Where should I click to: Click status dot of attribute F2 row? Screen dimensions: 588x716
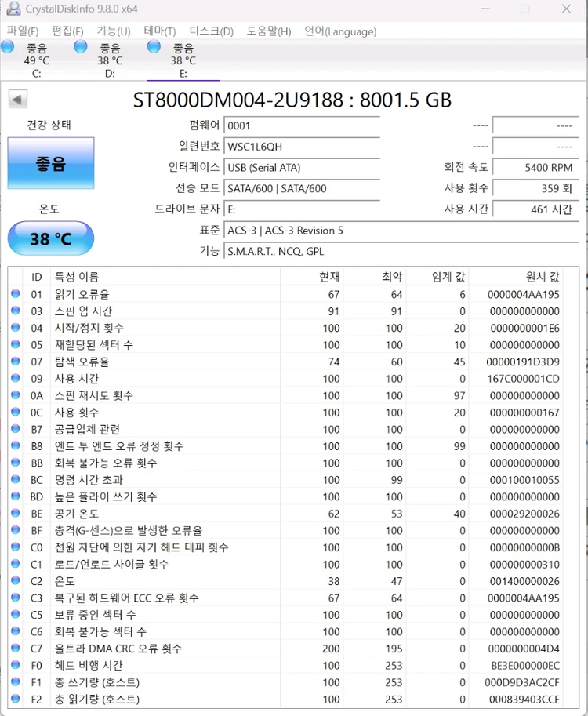16,699
